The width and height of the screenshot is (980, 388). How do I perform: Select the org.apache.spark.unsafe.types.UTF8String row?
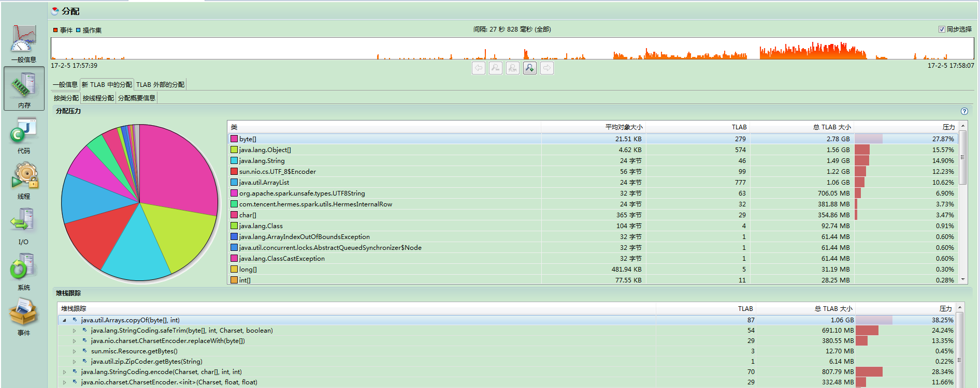click(x=593, y=193)
